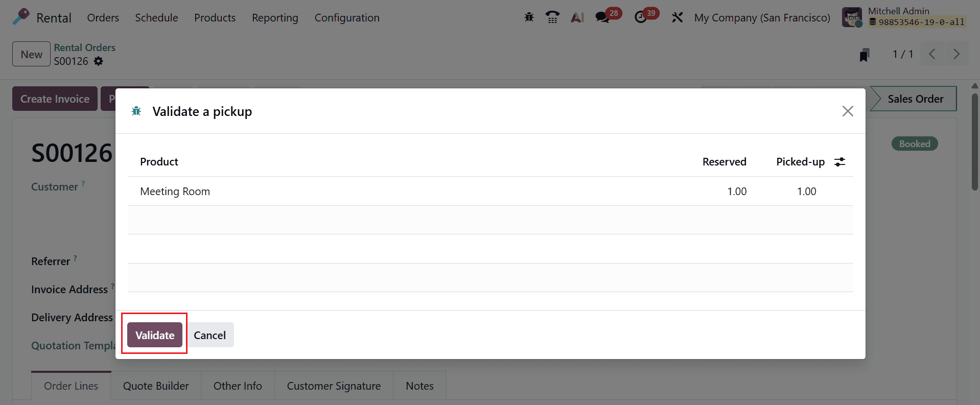Viewport: 980px width, 405px height.
Task: Click the Reserved value 1.00
Action: pyautogui.click(x=737, y=192)
